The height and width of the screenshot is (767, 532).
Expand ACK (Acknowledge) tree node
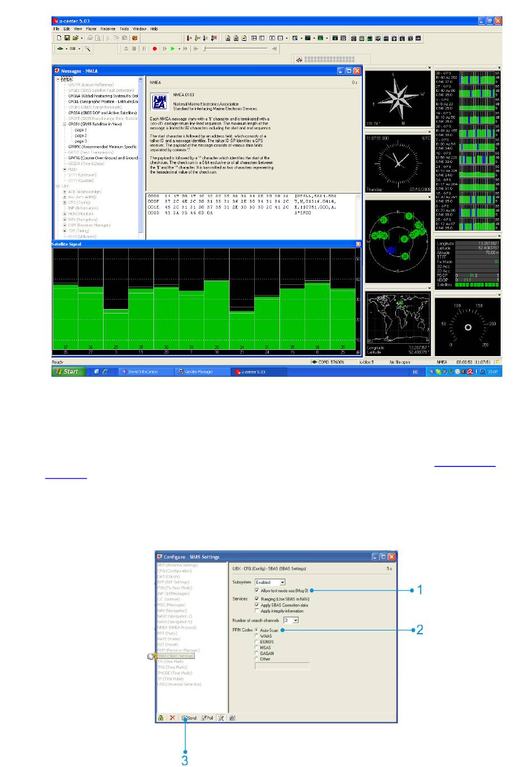(65, 191)
